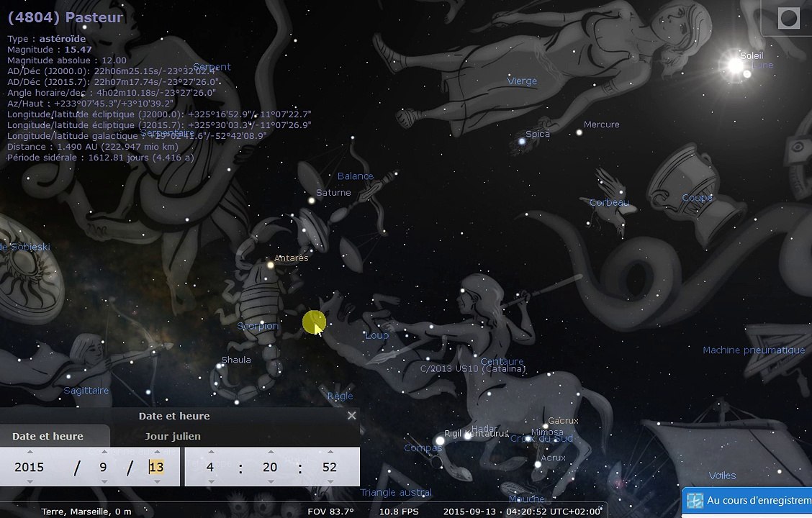This screenshot has height=518, width=812.
Task: Click the Vierge constellation label
Action: 522,81
